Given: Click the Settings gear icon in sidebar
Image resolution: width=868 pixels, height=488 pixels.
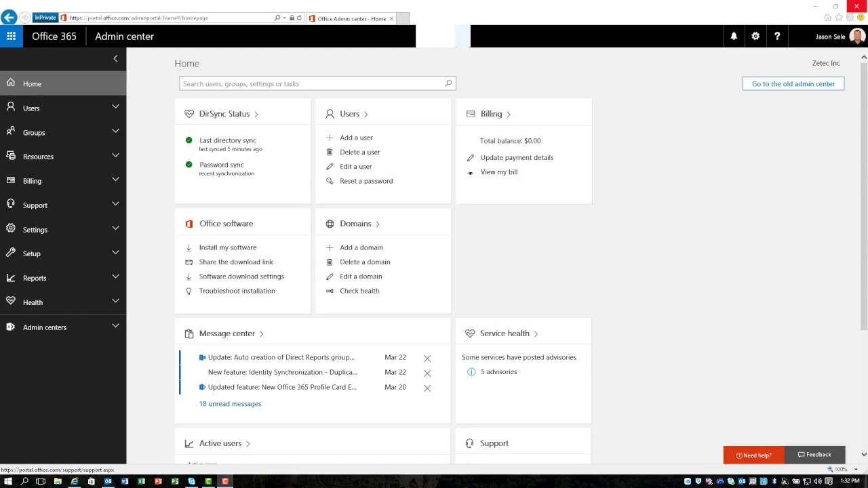Looking at the screenshot, I should tap(11, 228).
